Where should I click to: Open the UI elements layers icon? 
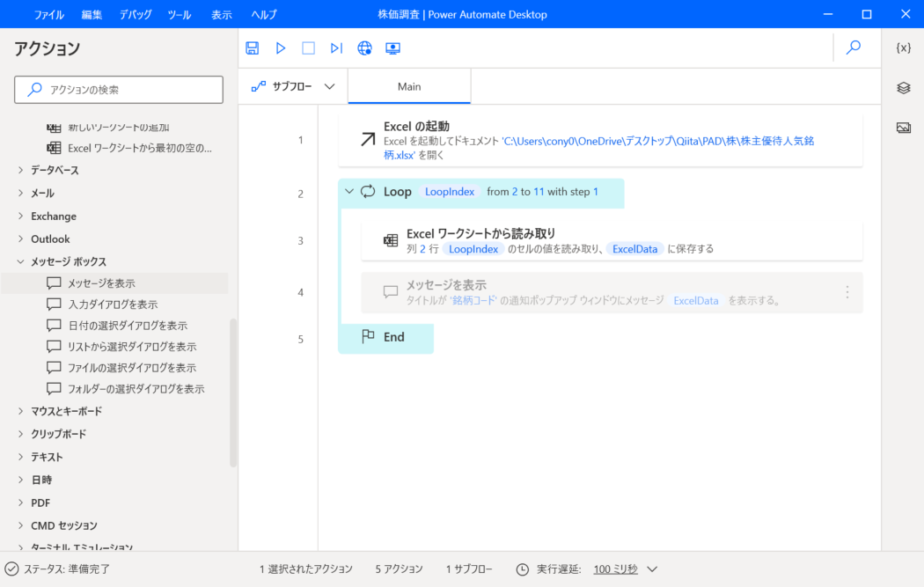(x=904, y=88)
